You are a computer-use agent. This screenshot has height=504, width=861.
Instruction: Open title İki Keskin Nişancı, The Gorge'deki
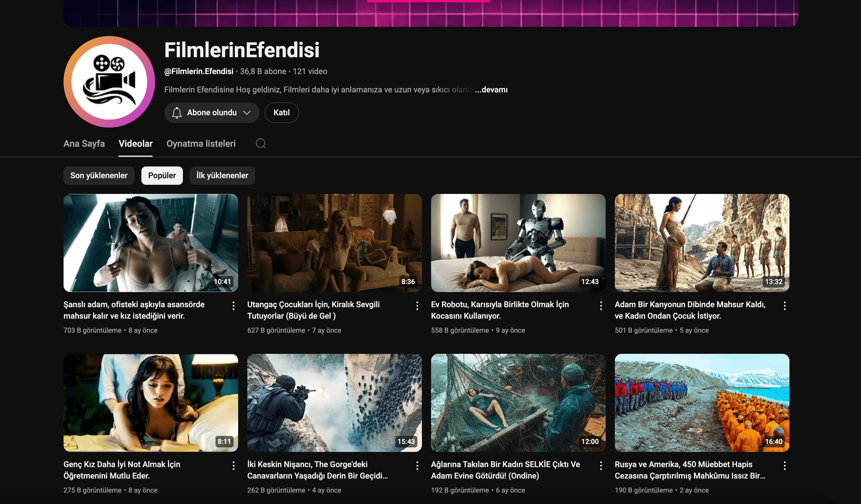[x=317, y=470]
